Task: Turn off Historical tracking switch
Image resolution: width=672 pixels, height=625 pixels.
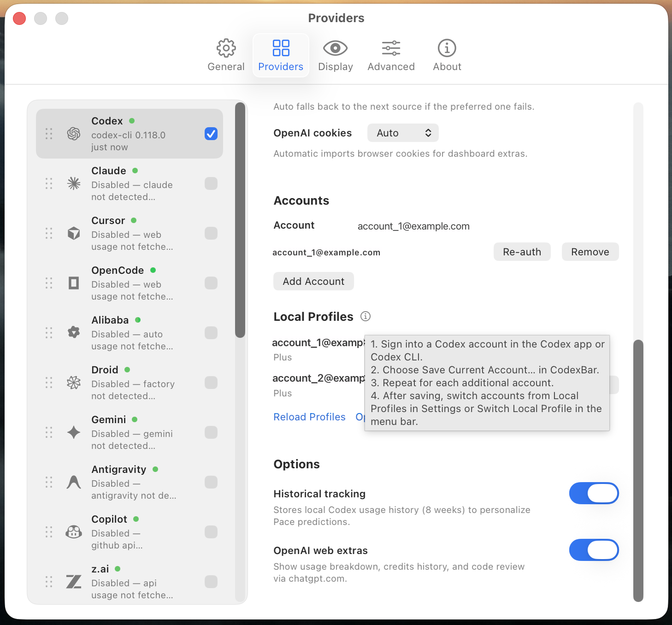Action: pyautogui.click(x=594, y=493)
